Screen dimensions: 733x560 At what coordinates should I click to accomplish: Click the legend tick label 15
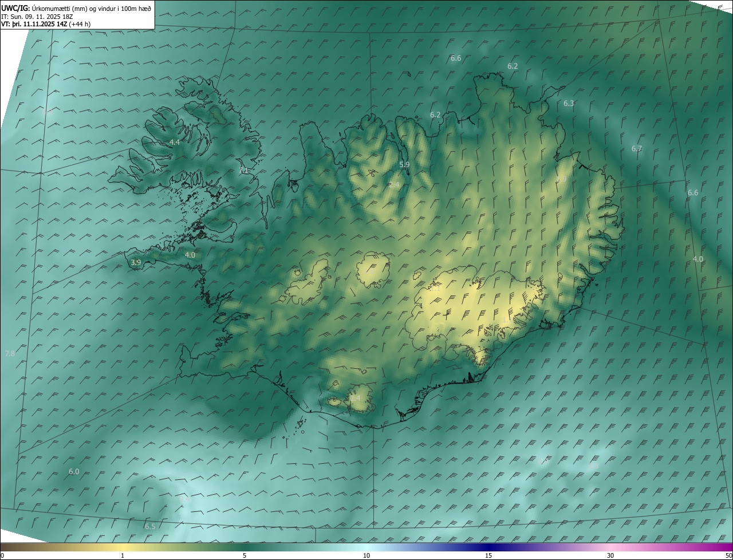pyautogui.click(x=488, y=556)
